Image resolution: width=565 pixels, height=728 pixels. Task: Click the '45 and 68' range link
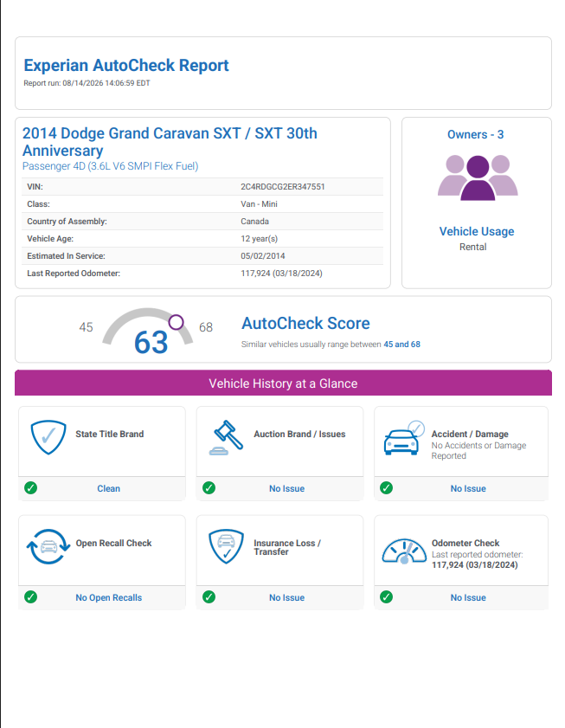[401, 345]
